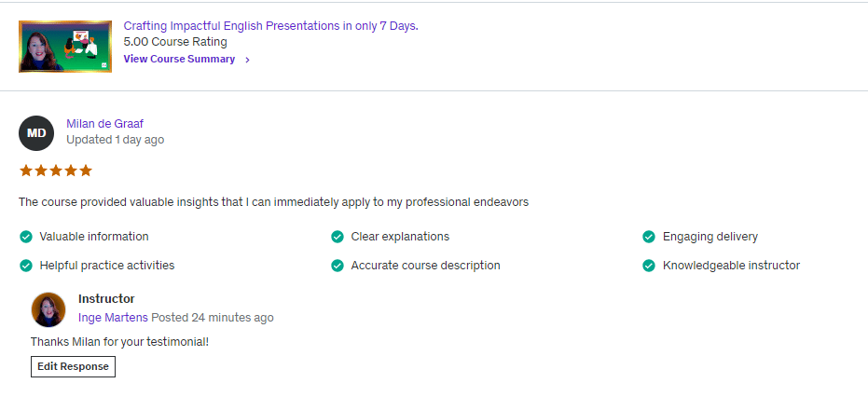
Task: Click the Knowledgeable instructor checkmark icon
Action: pyautogui.click(x=650, y=266)
